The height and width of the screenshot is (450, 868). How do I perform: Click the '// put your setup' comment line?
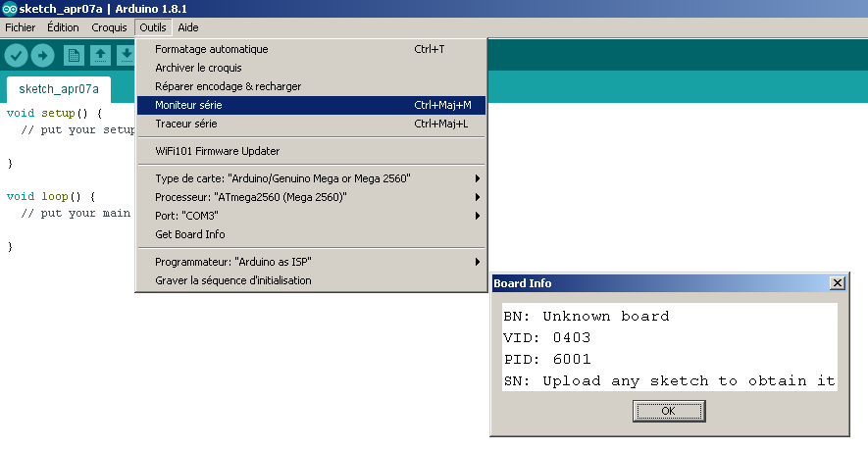pos(77,130)
